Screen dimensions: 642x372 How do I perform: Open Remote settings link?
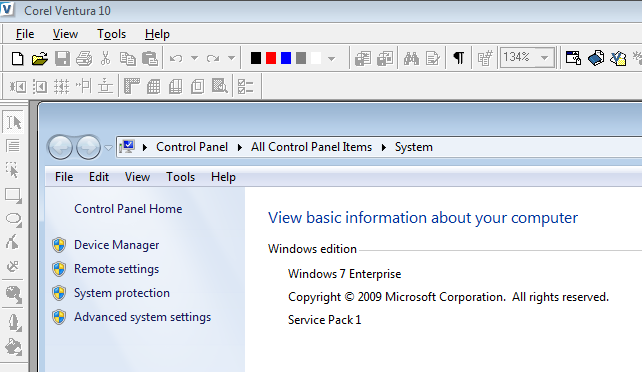116,269
